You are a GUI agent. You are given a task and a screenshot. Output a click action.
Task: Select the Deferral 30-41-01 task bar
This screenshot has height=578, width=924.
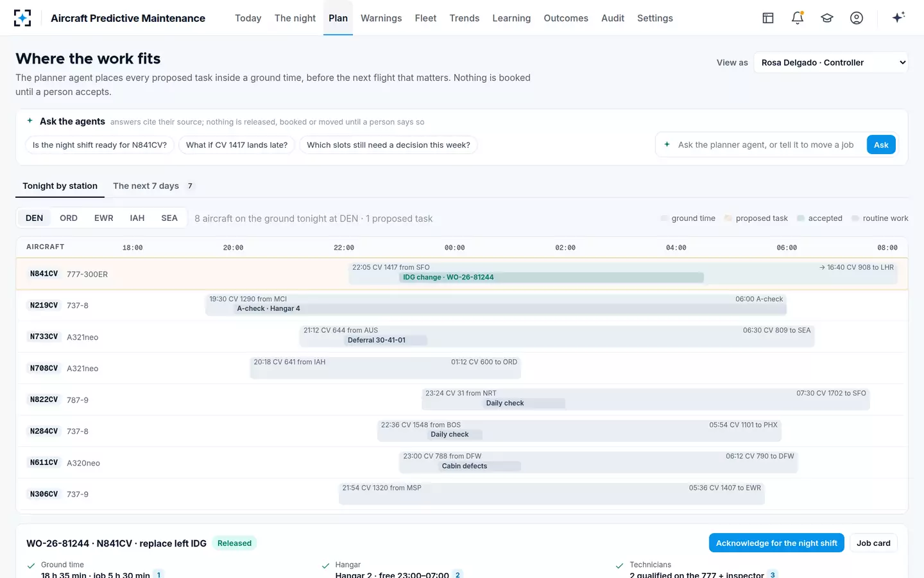(385, 340)
